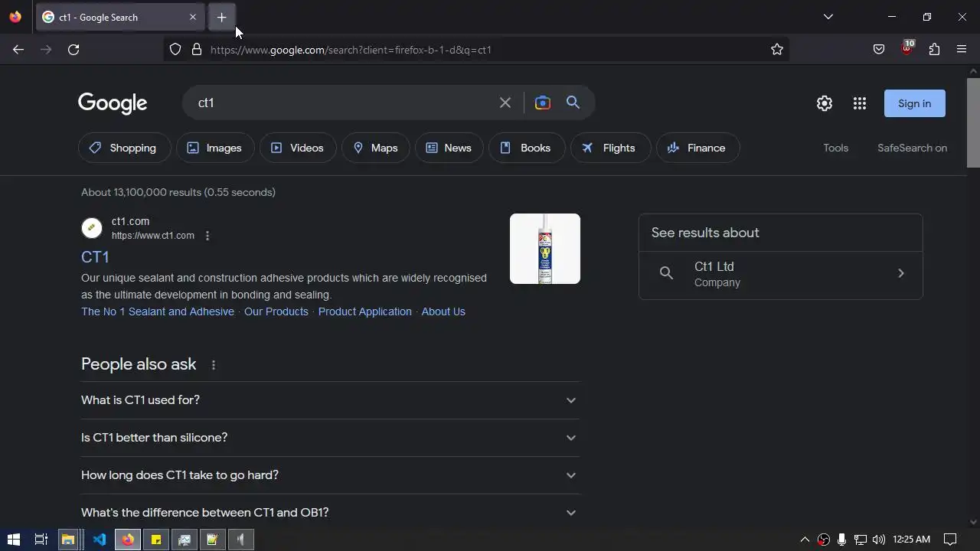Open a new Firefox tab

(x=221, y=17)
